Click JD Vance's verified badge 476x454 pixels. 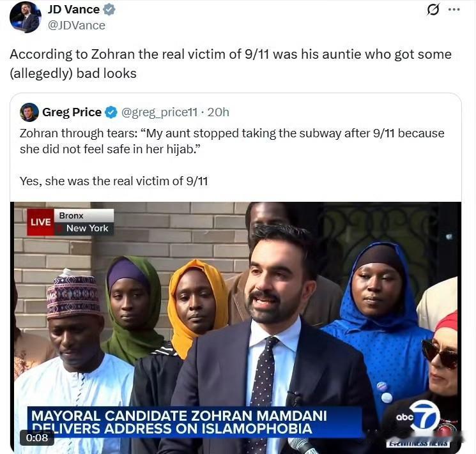pos(109,10)
